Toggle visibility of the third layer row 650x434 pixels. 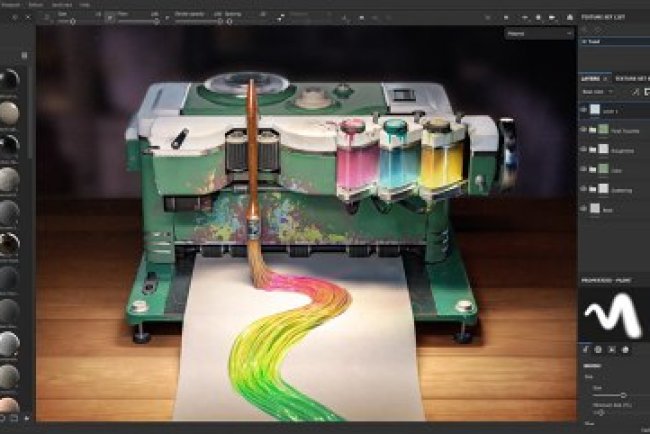click(584, 150)
